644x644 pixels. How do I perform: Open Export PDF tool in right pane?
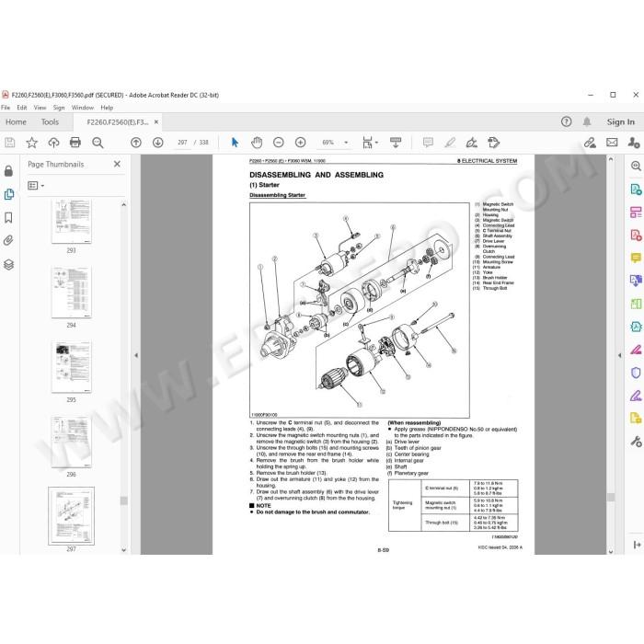tap(636, 189)
